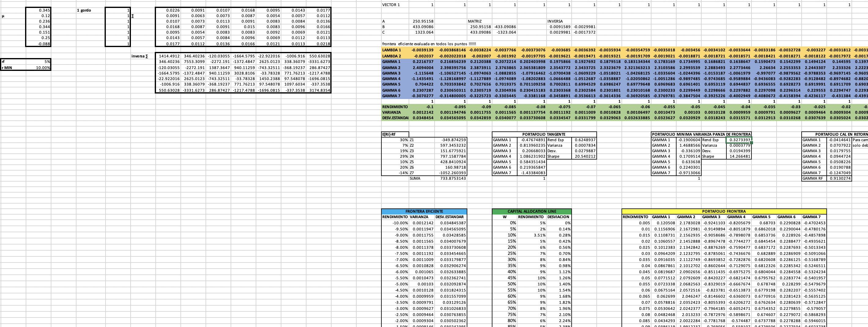This screenshot has height=327, width=868.
Task: Click inverse matrix cell 3174.8354
Action: click(318, 90)
